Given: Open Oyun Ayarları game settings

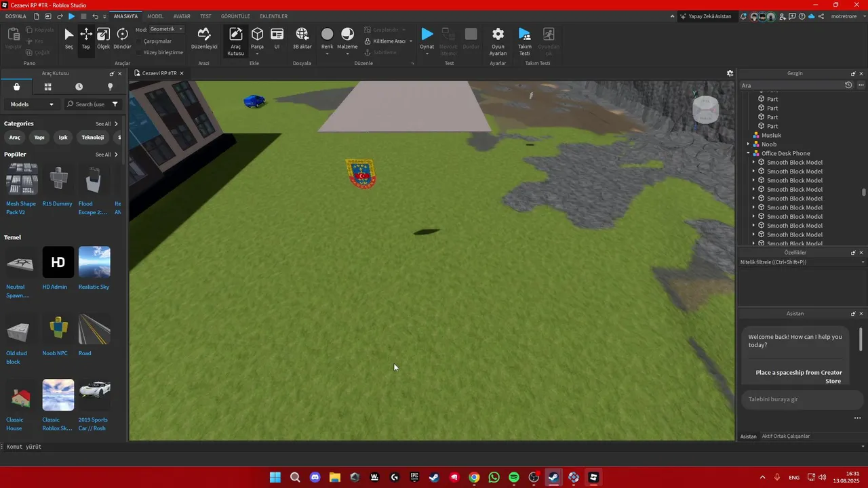Looking at the screenshot, I should tap(498, 41).
